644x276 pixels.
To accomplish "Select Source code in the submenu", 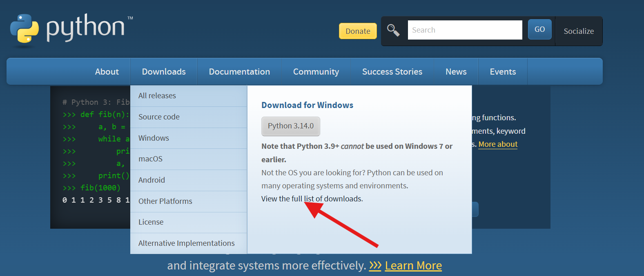I will pos(159,117).
